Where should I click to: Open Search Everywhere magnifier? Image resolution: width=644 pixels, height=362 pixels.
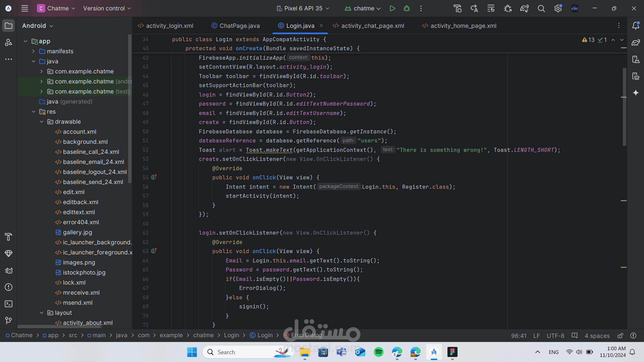click(541, 8)
